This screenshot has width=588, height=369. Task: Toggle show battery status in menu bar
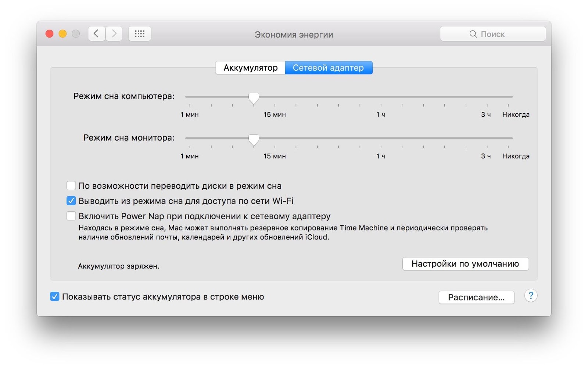54,297
